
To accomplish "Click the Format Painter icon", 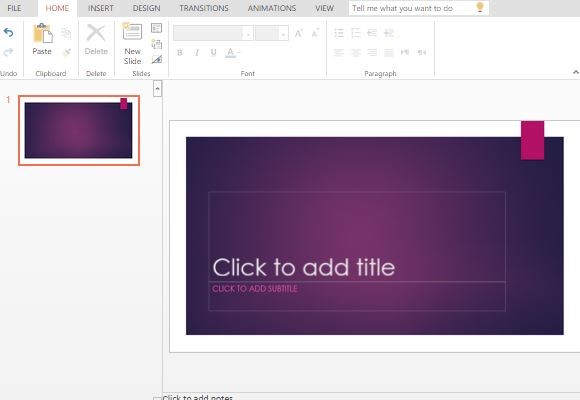I will tap(67, 53).
